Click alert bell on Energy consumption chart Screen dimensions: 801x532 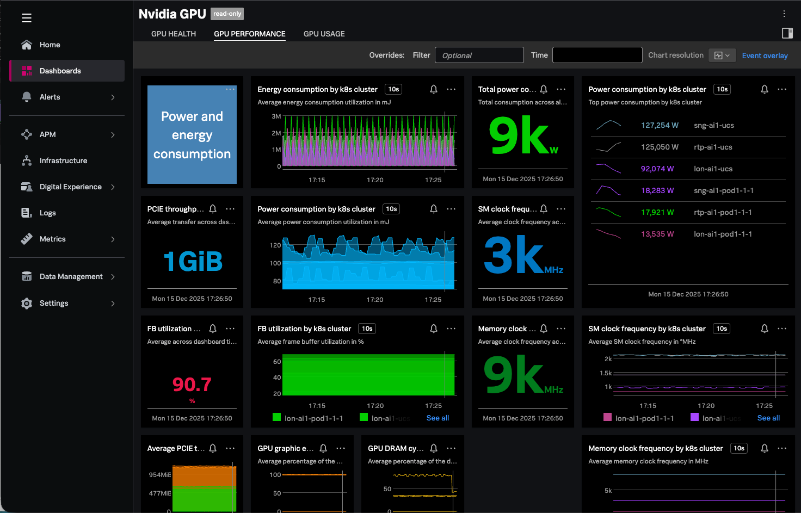point(434,89)
